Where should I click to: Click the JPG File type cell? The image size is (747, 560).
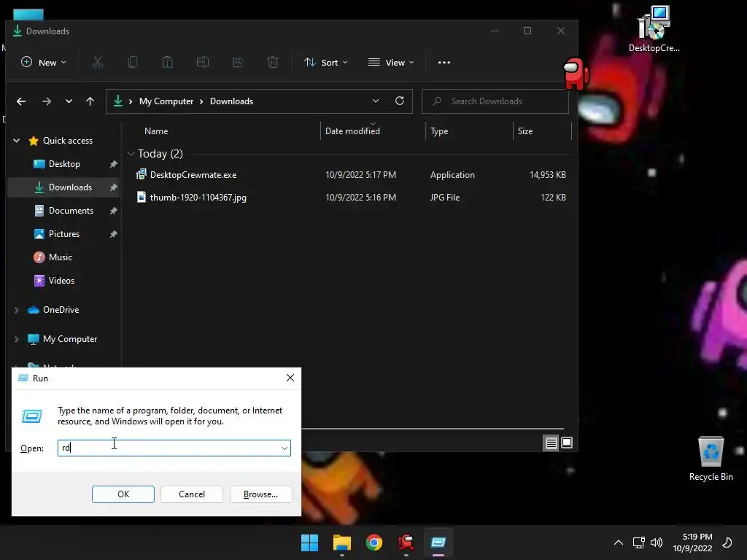point(445,197)
